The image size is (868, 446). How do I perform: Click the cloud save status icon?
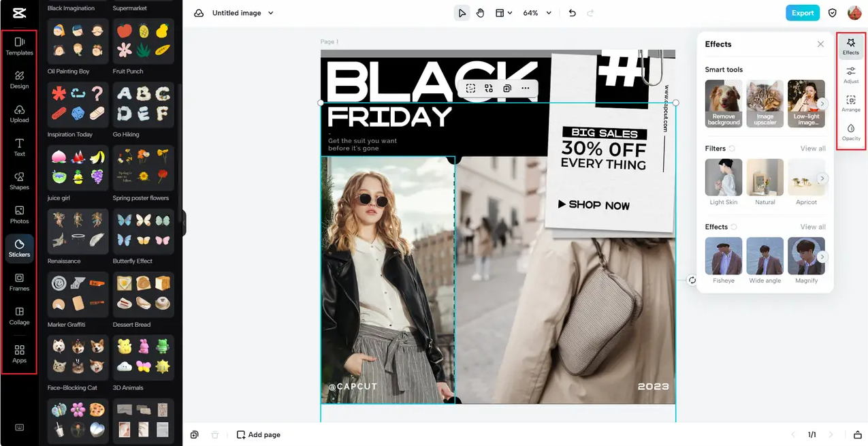[199, 13]
